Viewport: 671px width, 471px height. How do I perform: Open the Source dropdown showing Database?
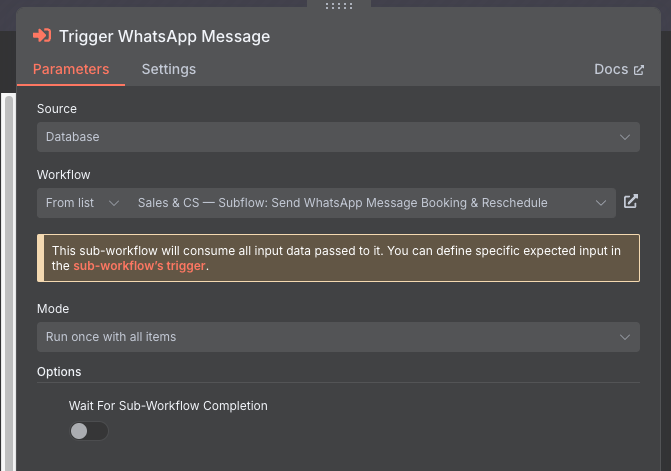(x=338, y=137)
